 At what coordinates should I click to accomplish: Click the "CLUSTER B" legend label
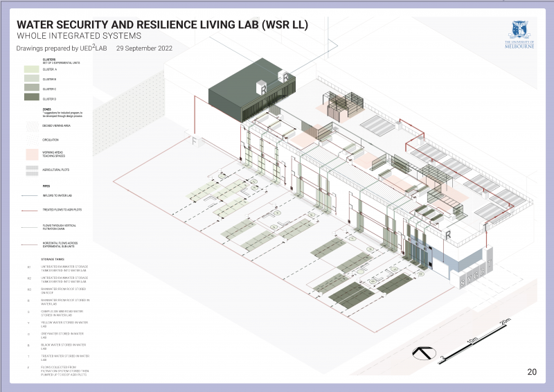coord(49,79)
